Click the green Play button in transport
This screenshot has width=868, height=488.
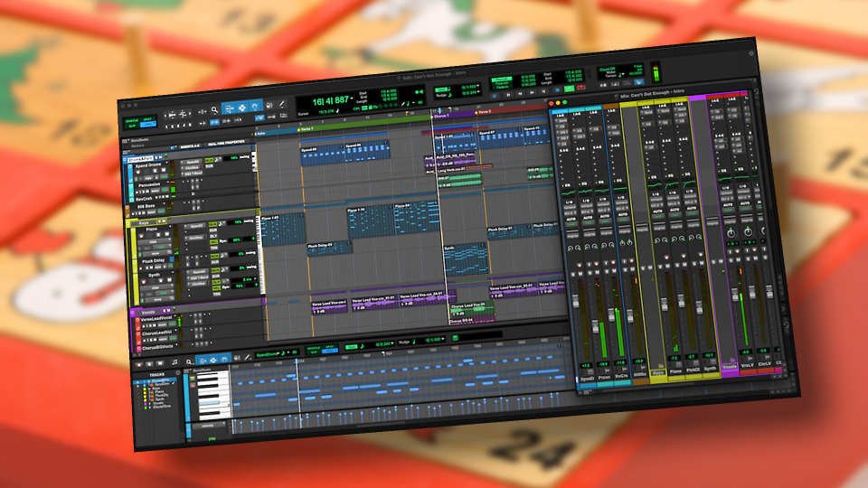pos(569,89)
